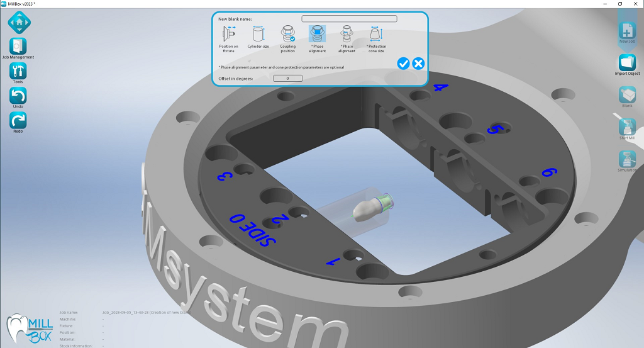This screenshot has width=644, height=348.
Task: Select the Coupling position step icon
Action: coord(287,34)
